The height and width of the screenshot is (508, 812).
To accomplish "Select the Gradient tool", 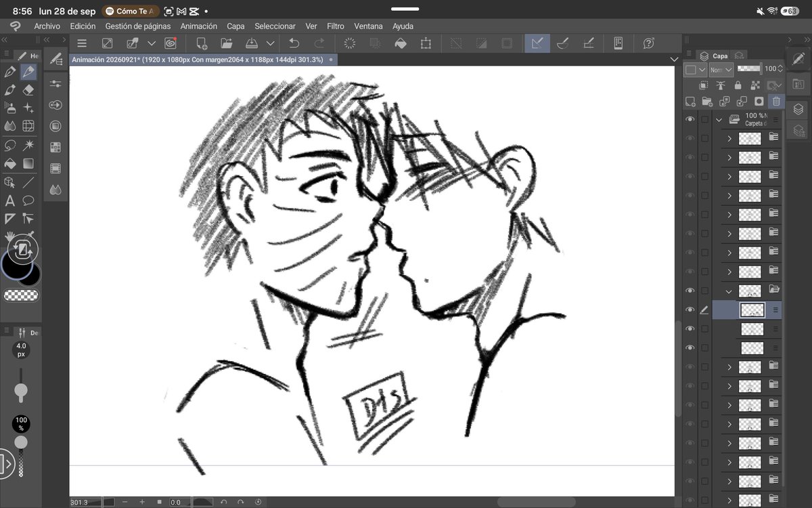I will [x=28, y=163].
